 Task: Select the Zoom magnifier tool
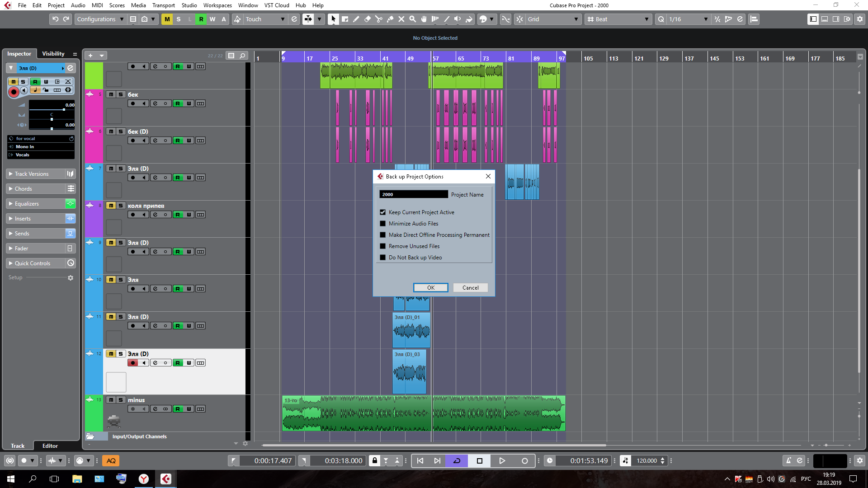point(412,19)
